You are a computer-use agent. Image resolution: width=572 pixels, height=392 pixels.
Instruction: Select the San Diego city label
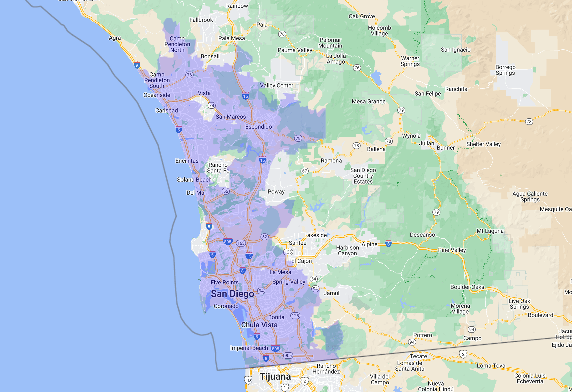tap(232, 294)
